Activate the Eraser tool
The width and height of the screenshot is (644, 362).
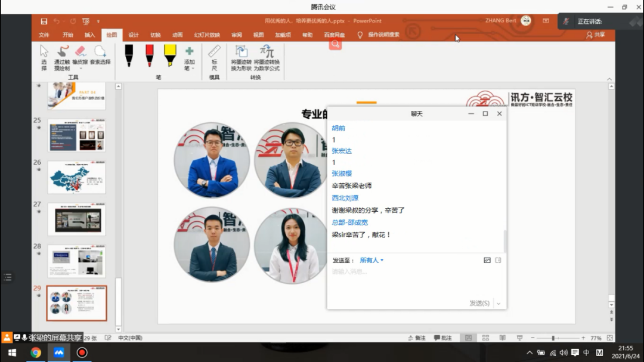click(79, 54)
